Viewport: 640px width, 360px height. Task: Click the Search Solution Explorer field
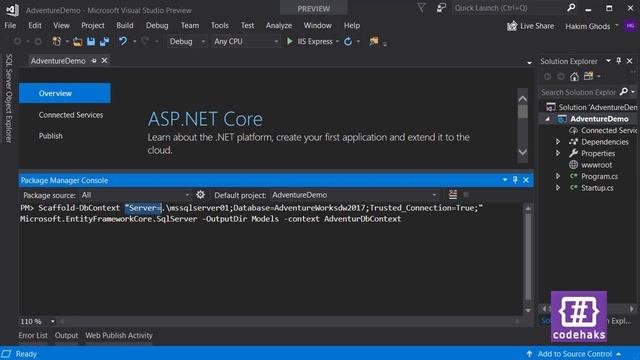578,92
